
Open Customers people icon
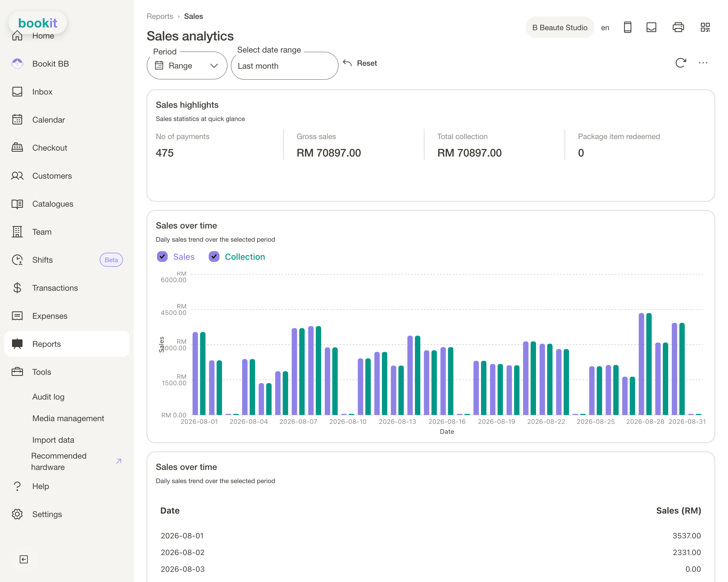pos(17,175)
